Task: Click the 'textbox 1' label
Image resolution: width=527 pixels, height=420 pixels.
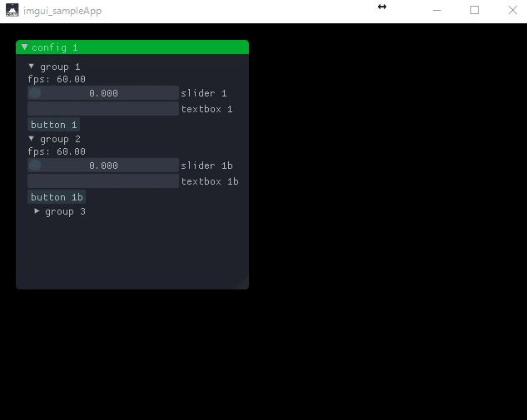Action: pos(206,109)
